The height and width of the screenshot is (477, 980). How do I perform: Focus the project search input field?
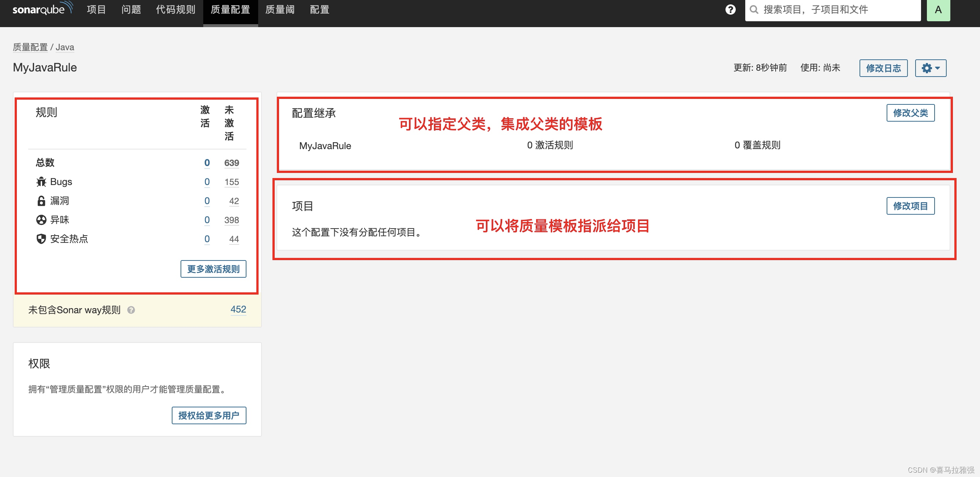point(832,10)
